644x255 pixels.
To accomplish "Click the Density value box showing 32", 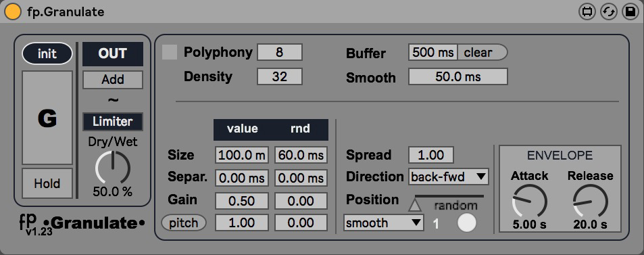I will point(280,76).
